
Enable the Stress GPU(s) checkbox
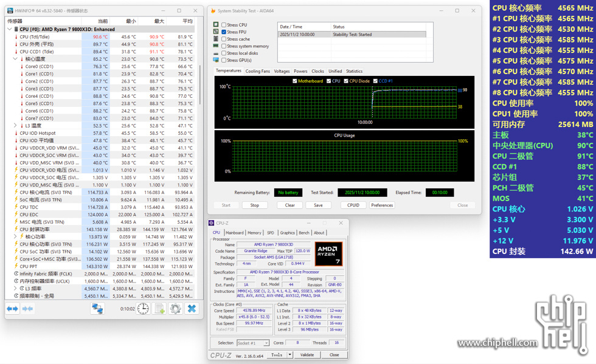click(224, 60)
